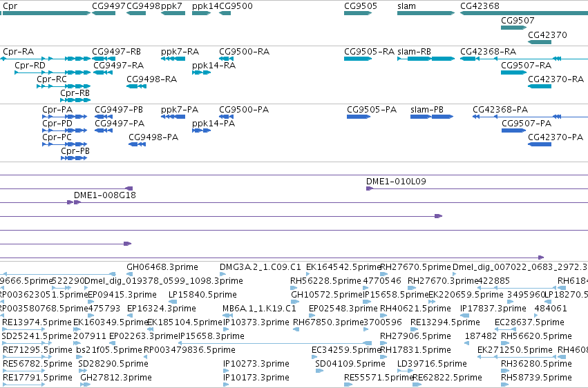Select the CG9505 gene feature
The image size is (588, 388).
coord(358,13)
